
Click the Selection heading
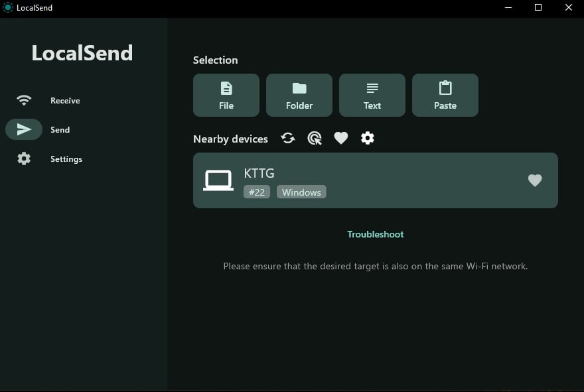tap(215, 60)
